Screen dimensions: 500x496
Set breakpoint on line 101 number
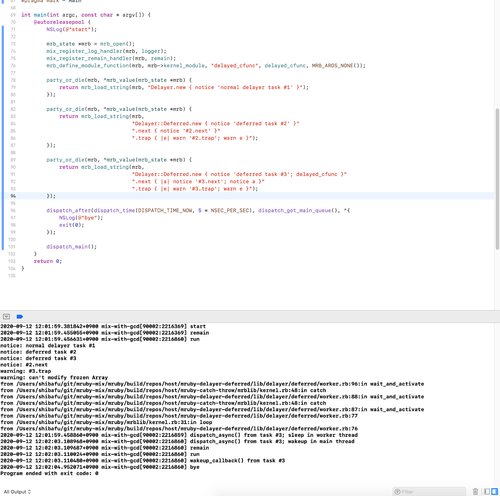(x=12, y=247)
